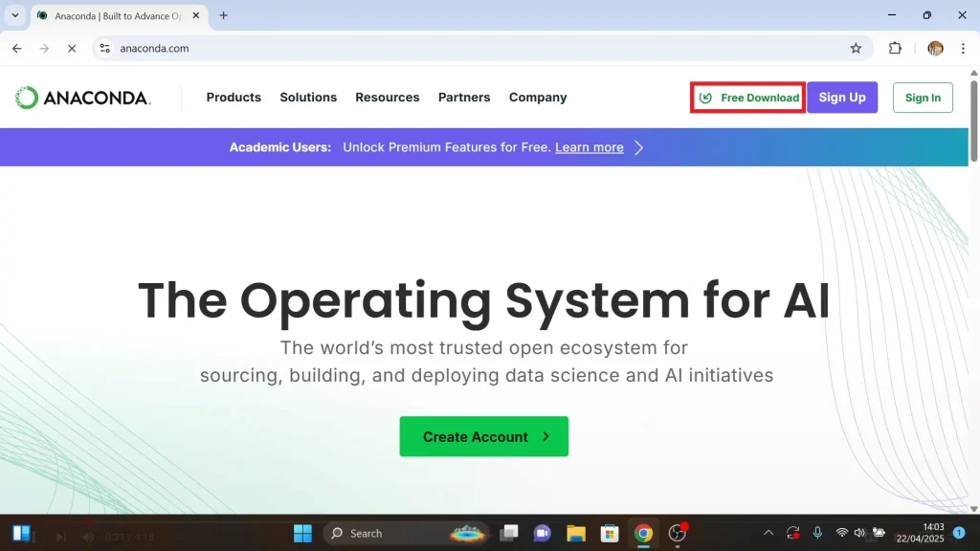Click the browser forward arrow
The height and width of the screenshot is (551, 980).
(44, 48)
